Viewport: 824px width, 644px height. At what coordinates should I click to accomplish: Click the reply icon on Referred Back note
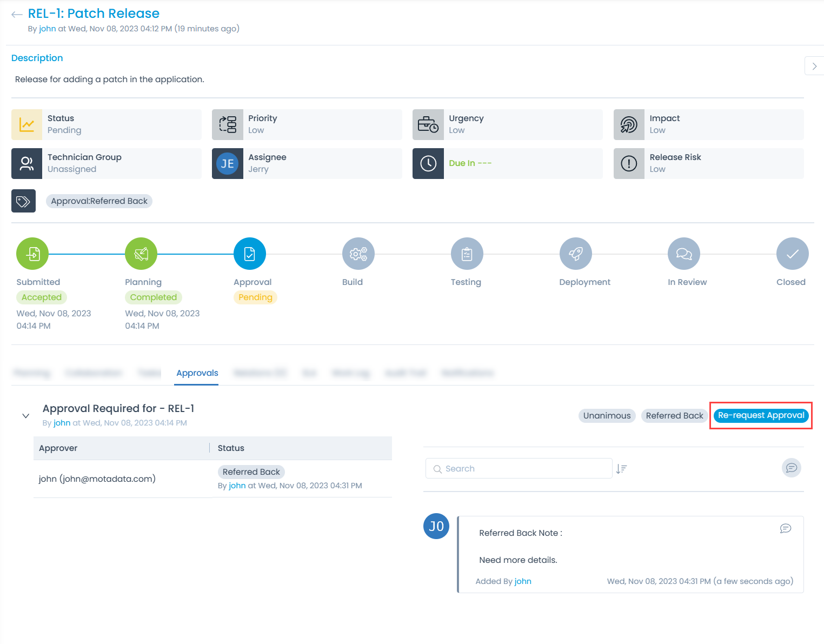[786, 528]
